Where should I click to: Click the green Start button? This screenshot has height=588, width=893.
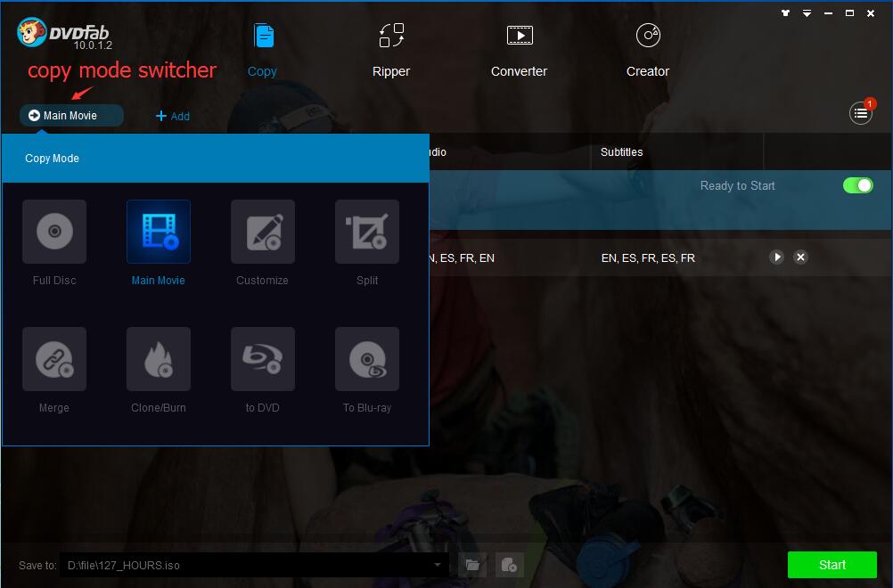[x=832, y=565]
